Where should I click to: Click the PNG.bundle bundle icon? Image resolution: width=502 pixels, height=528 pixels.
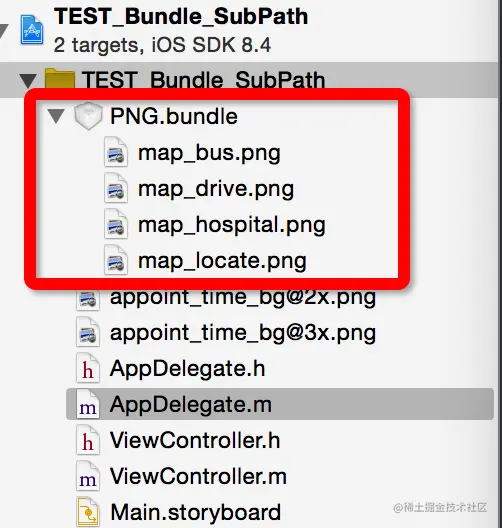[88, 116]
